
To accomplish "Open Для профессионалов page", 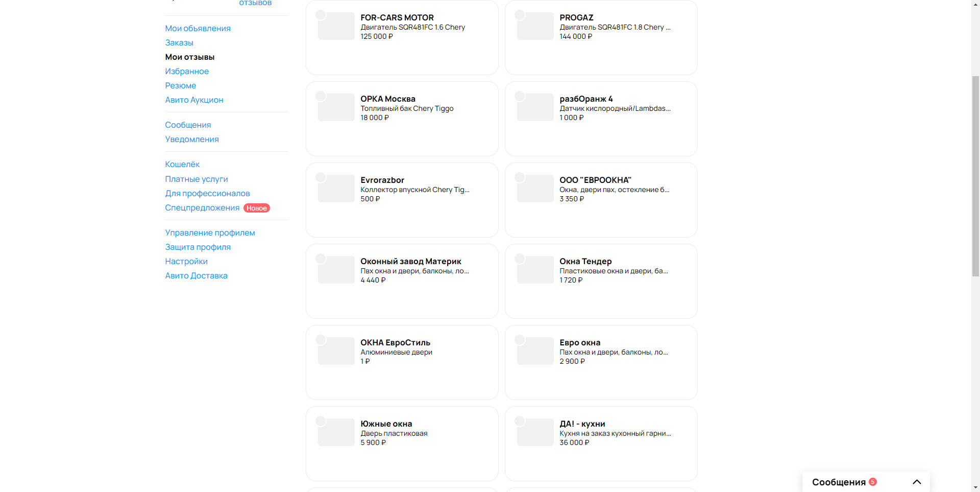I will click(x=207, y=193).
